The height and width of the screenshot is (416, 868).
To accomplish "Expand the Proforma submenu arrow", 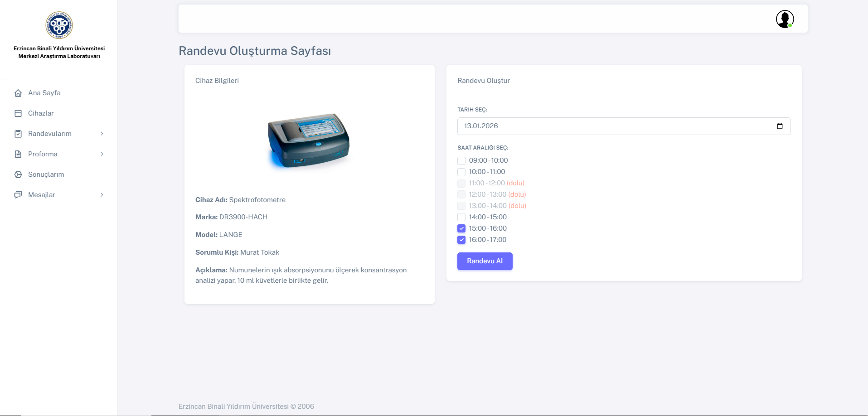I will pyautogui.click(x=102, y=154).
